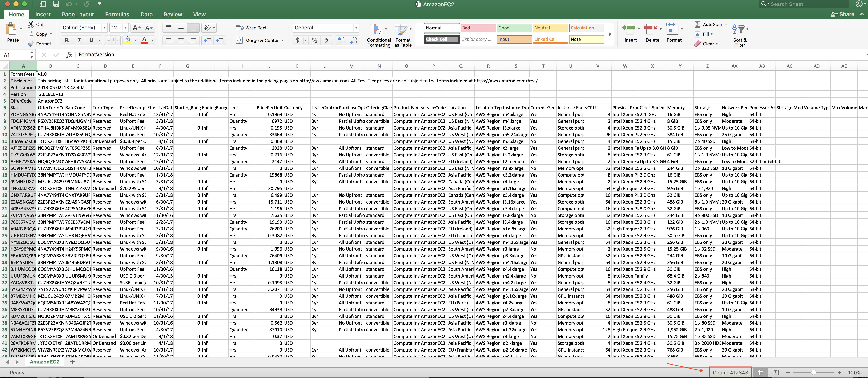
Task: Click the currency dollar format icon
Action: [297, 40]
